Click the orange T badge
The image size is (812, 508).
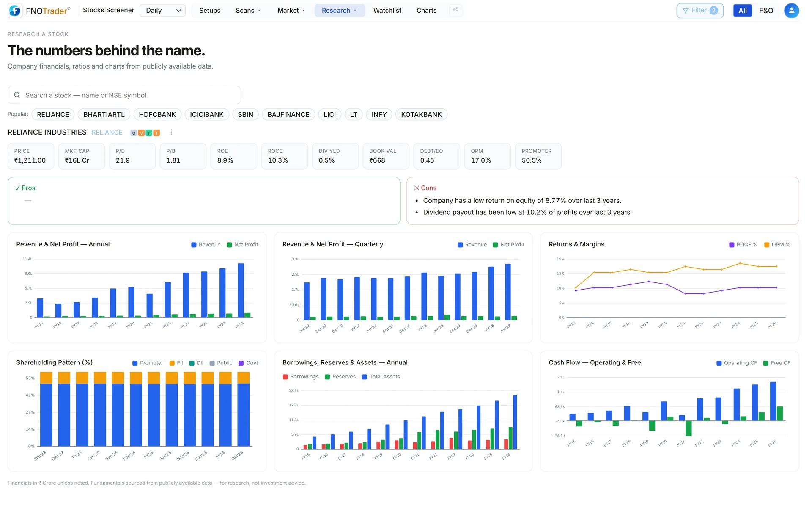coord(156,133)
